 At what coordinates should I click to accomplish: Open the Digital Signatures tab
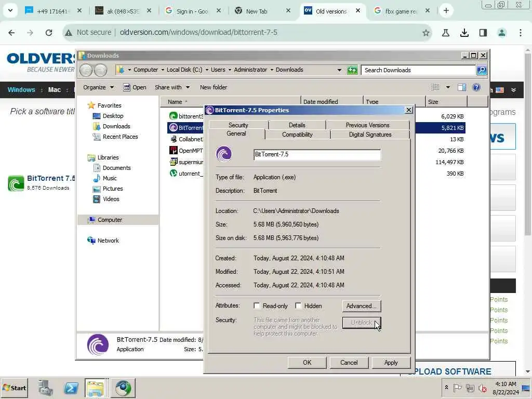[370, 135]
